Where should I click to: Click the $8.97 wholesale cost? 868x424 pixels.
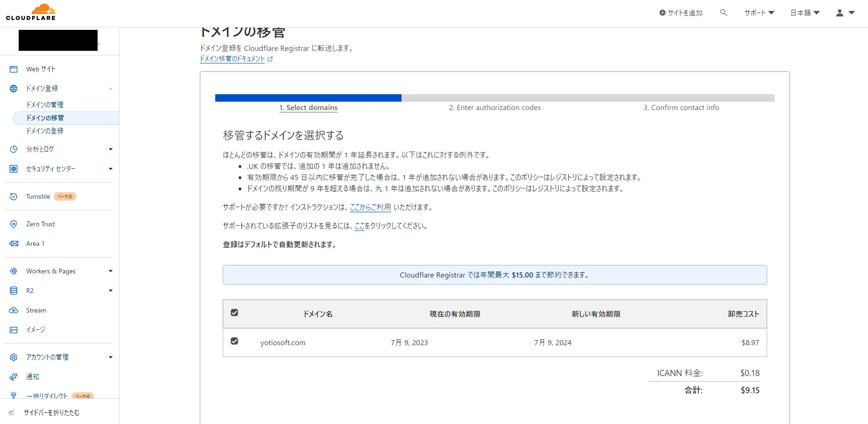coord(750,343)
